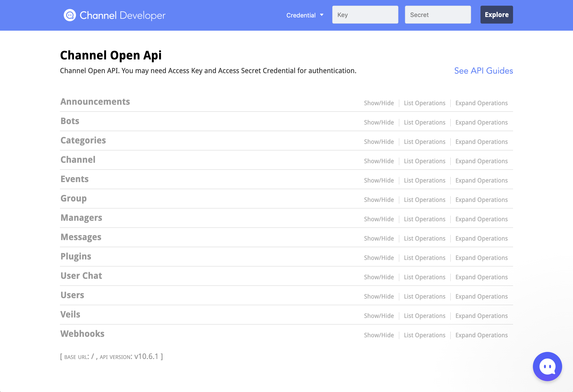Click the Channel Developer logo icon
Viewport: 573px width, 392px height.
[x=70, y=15]
